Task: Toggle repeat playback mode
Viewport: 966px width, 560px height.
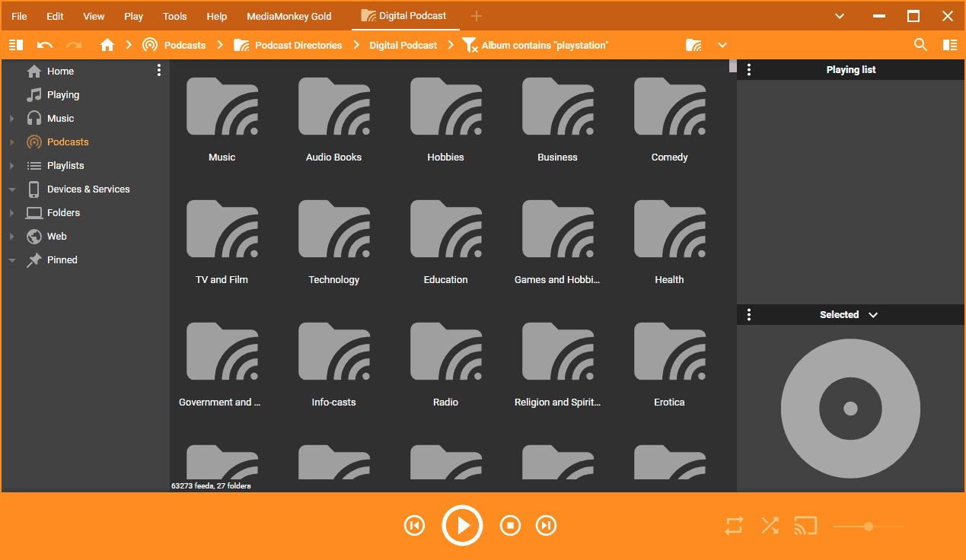Action: [734, 525]
